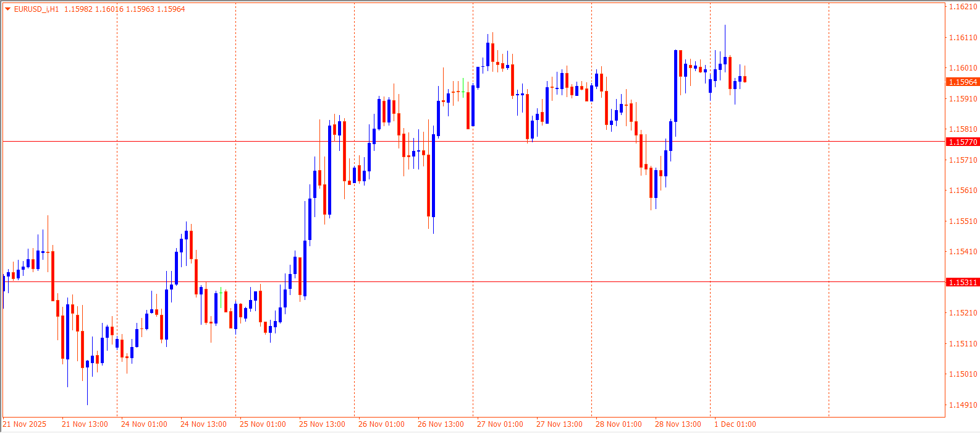
Task: Select the red horizontal line at 1.15770
Action: (x=474, y=141)
